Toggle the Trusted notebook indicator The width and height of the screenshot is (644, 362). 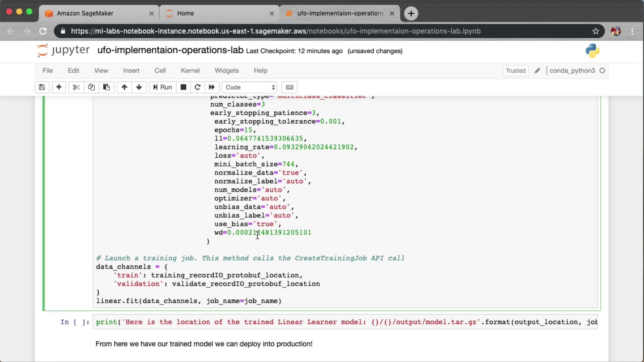515,71
